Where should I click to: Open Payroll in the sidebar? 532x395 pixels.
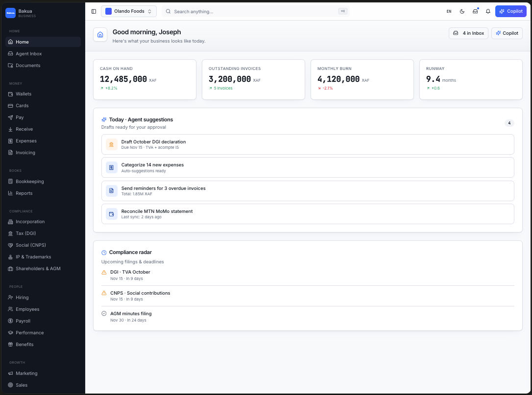(43, 321)
